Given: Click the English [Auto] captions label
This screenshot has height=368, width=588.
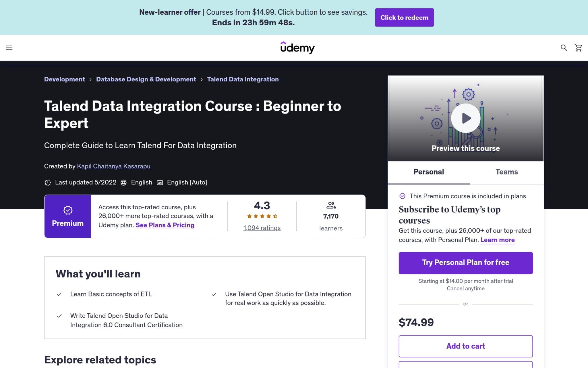Looking at the screenshot, I should click(187, 183).
